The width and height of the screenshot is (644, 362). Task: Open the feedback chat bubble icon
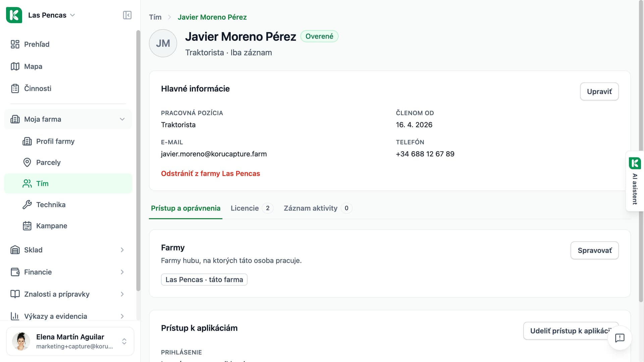click(x=620, y=338)
